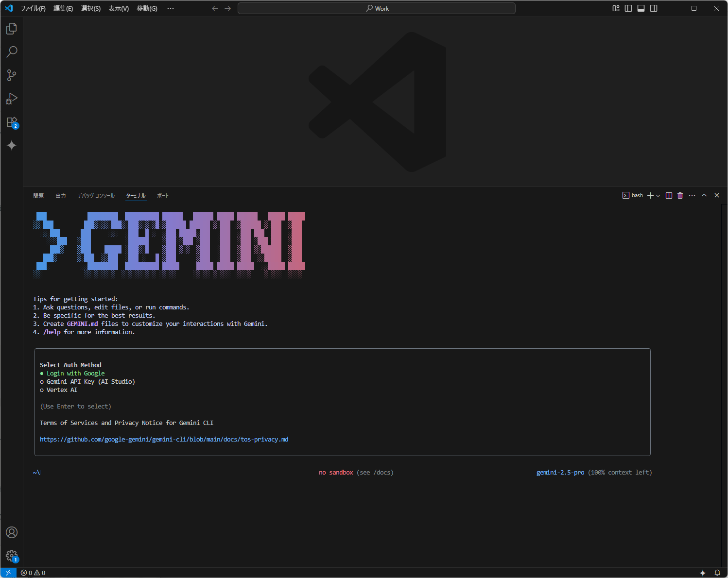Select the Vertex AI auth method
The width and height of the screenshot is (728, 578).
point(62,390)
